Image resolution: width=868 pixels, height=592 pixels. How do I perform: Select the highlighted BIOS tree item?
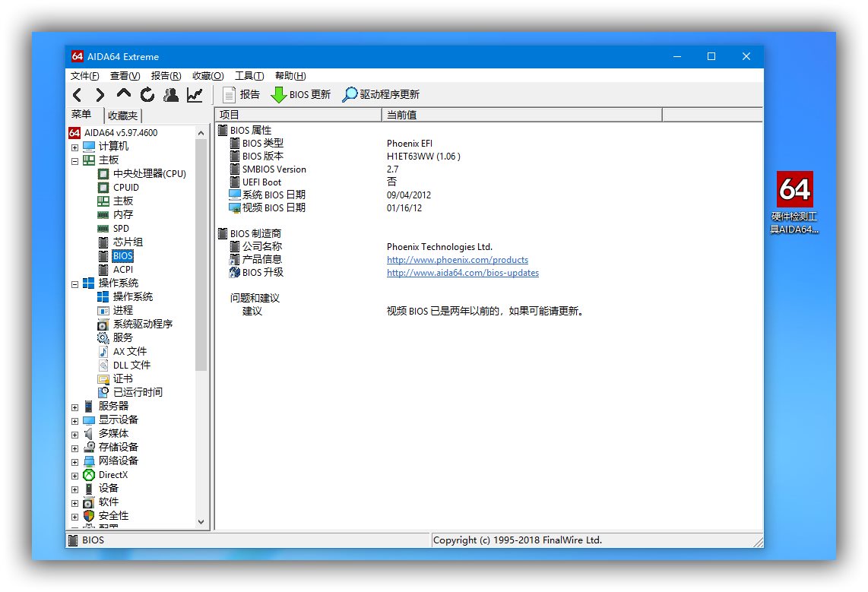pos(122,255)
